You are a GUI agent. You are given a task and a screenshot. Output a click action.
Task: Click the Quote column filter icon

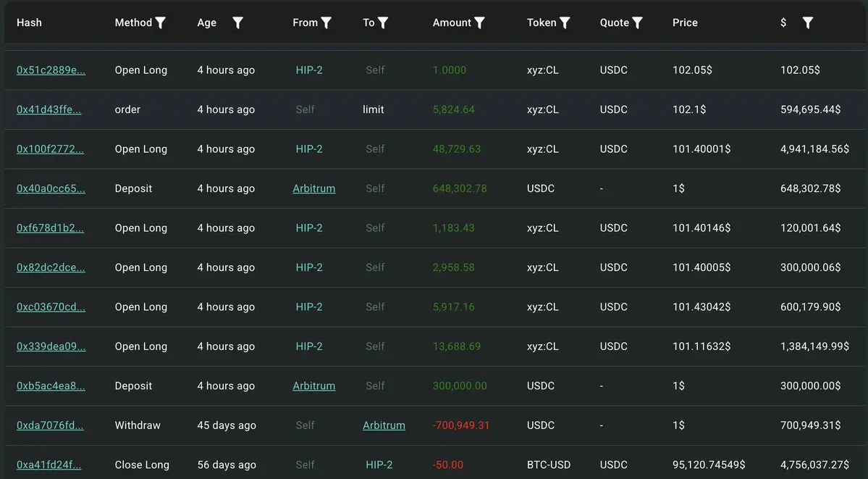click(637, 23)
